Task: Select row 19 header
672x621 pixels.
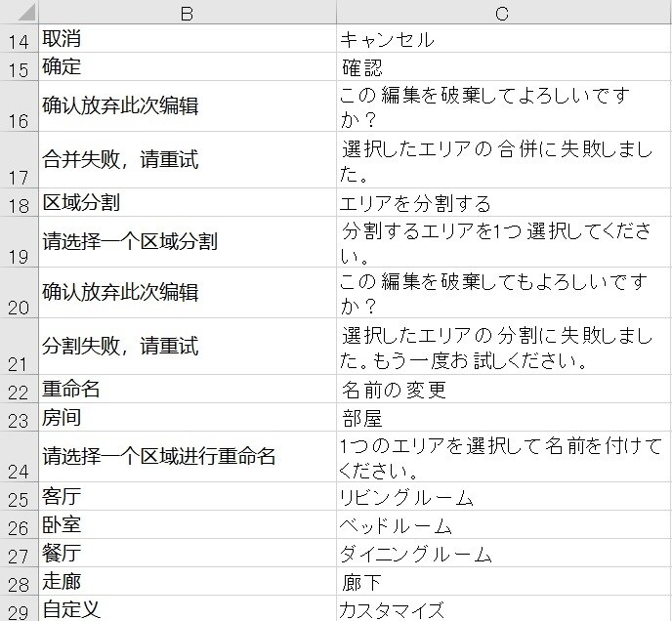Action: point(19,242)
